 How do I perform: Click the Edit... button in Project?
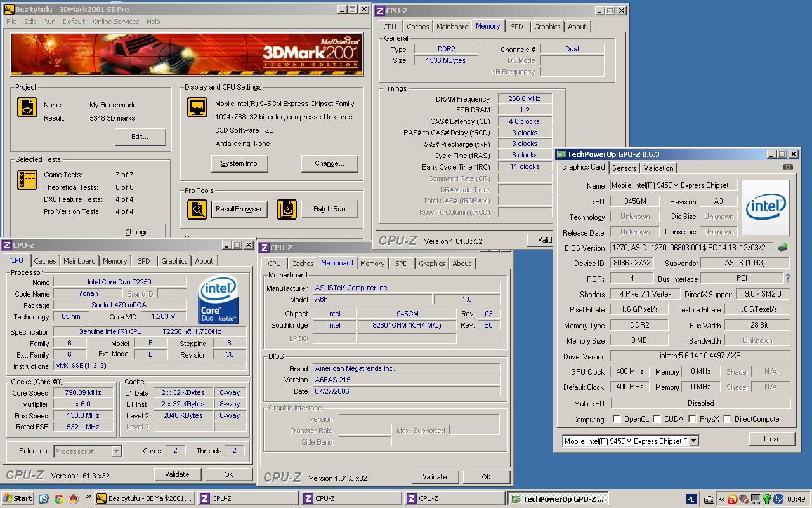point(140,137)
